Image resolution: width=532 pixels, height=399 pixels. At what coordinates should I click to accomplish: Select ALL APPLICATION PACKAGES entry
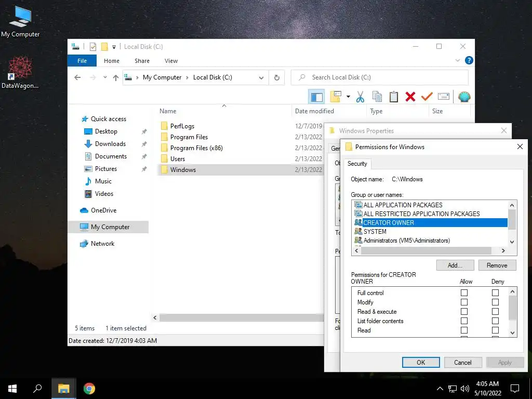click(430, 205)
